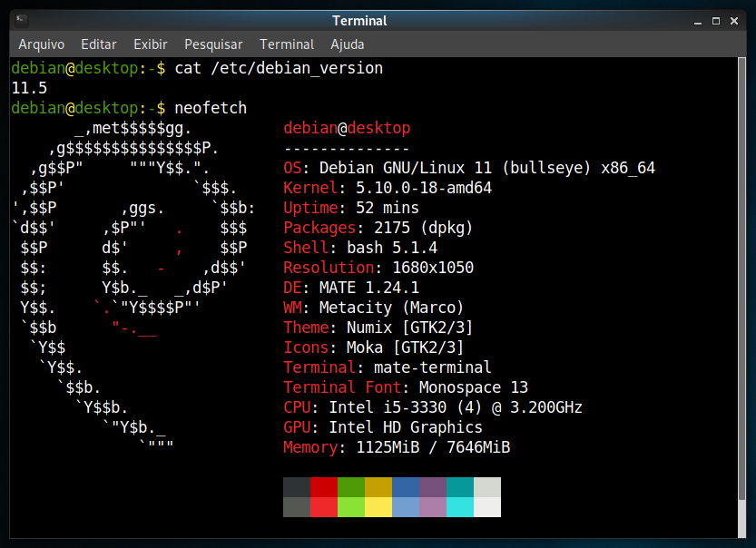Pick the bright red swatch in the bottom palette row
Image resolution: width=756 pixels, height=548 pixels.
[x=324, y=507]
